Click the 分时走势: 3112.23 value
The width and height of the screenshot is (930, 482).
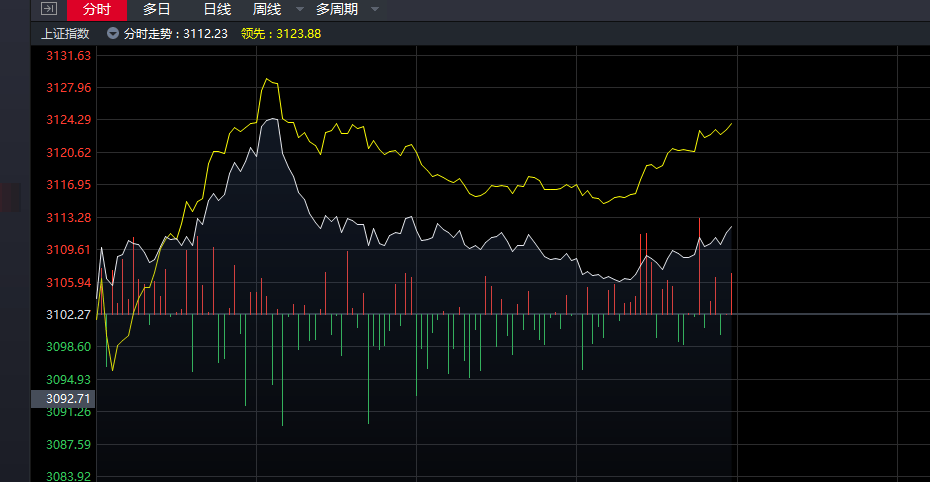pyautogui.click(x=176, y=34)
